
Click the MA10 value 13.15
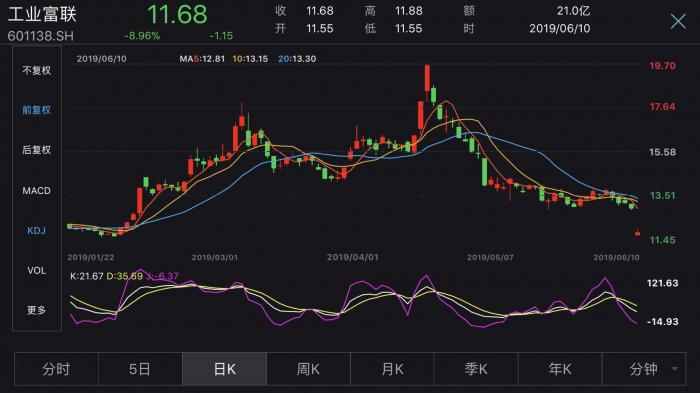[x=257, y=59]
